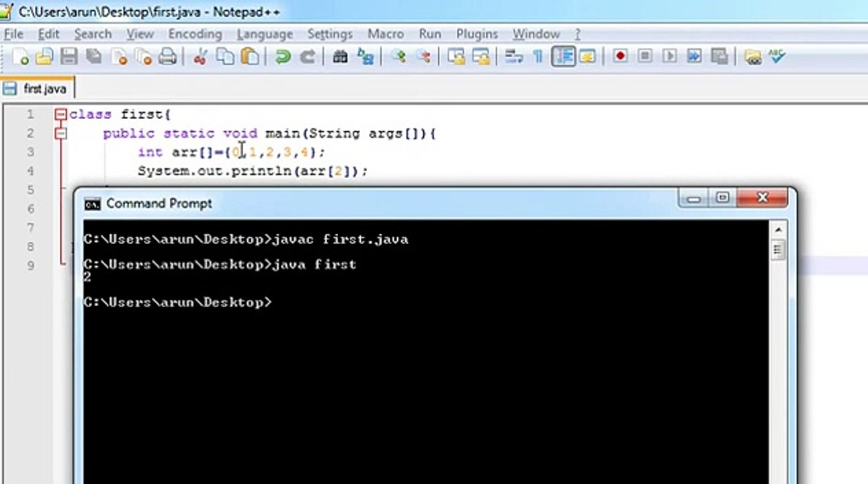The width and height of the screenshot is (868, 484).
Task: Click the Close All toolbar icon
Action: tap(143, 57)
